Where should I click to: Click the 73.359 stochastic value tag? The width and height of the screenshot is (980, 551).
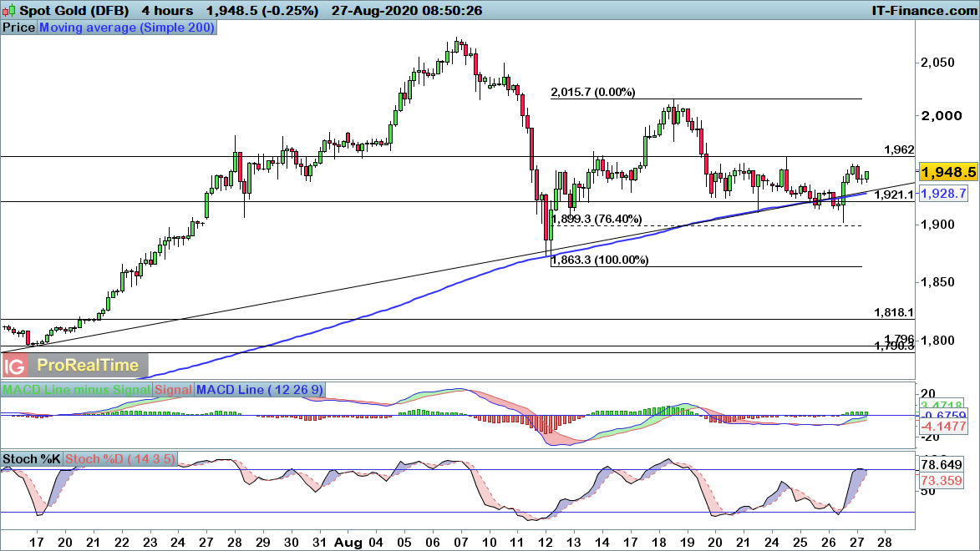click(942, 480)
